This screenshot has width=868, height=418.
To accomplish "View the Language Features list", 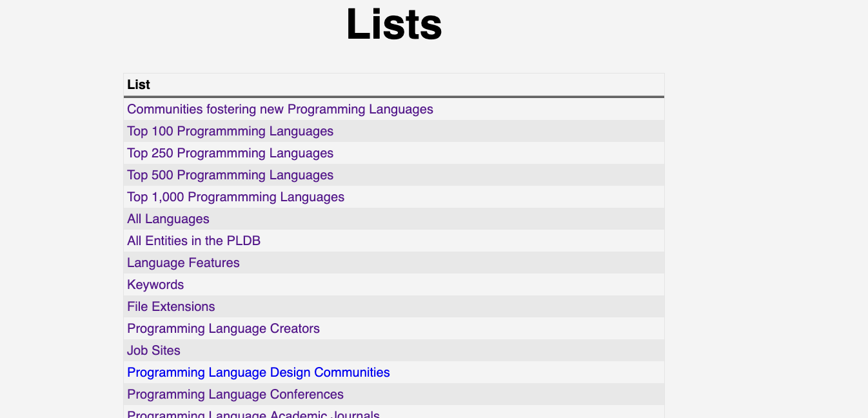I will [x=183, y=263].
